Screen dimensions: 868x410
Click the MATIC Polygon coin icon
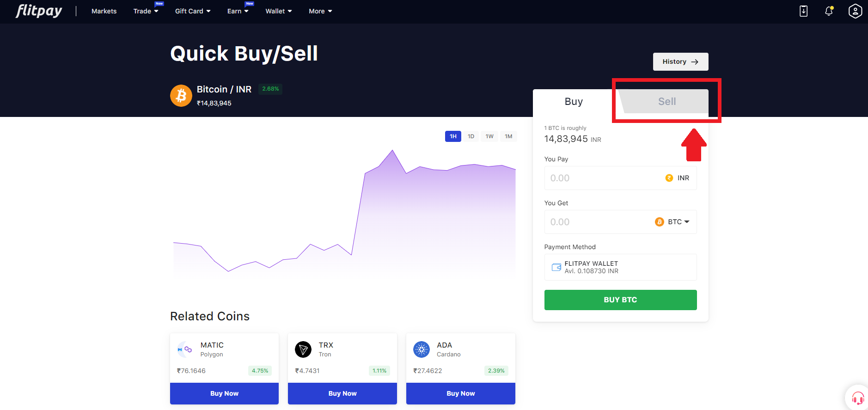coord(185,349)
